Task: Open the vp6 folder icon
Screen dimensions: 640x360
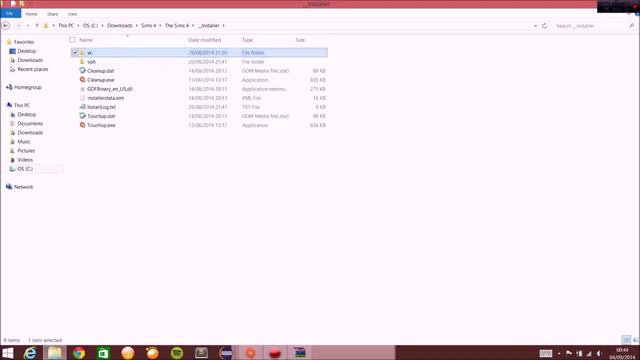Action: (x=82, y=62)
